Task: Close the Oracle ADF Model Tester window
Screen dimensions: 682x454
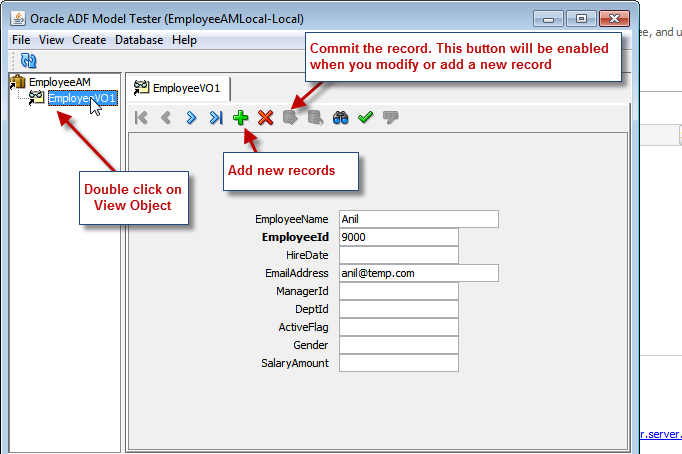Action: [x=615, y=19]
